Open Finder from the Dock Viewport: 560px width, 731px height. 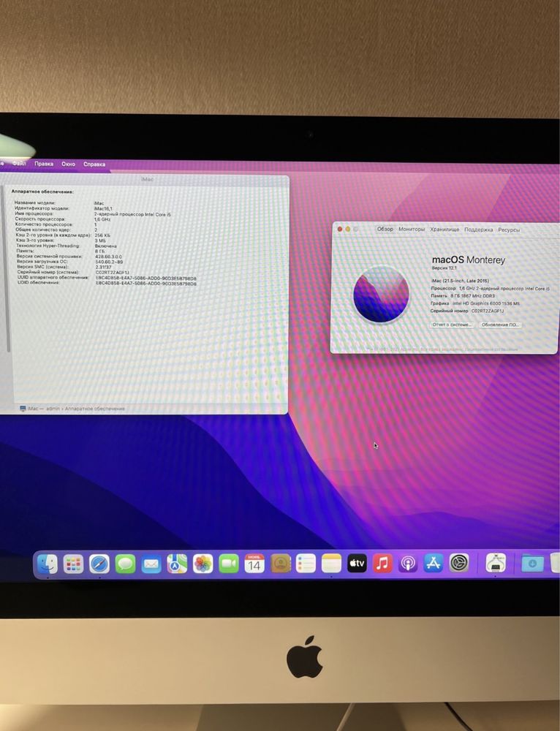coord(47,564)
